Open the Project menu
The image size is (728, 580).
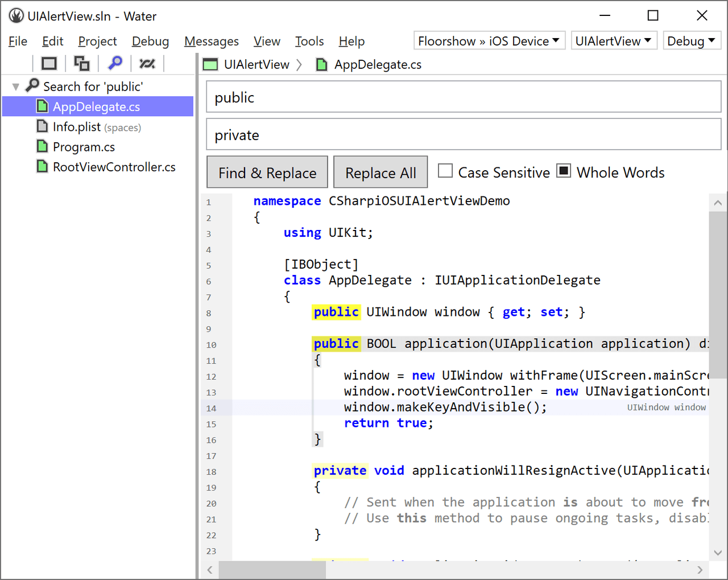tap(97, 42)
